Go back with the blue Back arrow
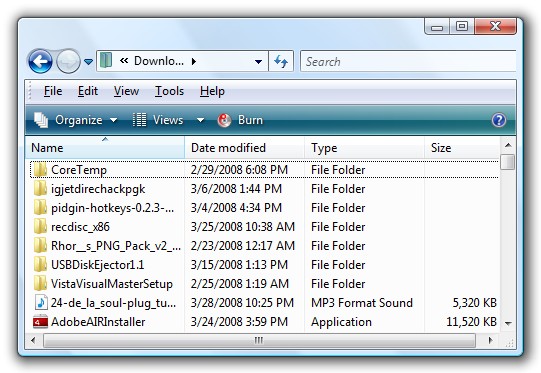The width and height of the screenshot is (541, 373). click(40, 61)
